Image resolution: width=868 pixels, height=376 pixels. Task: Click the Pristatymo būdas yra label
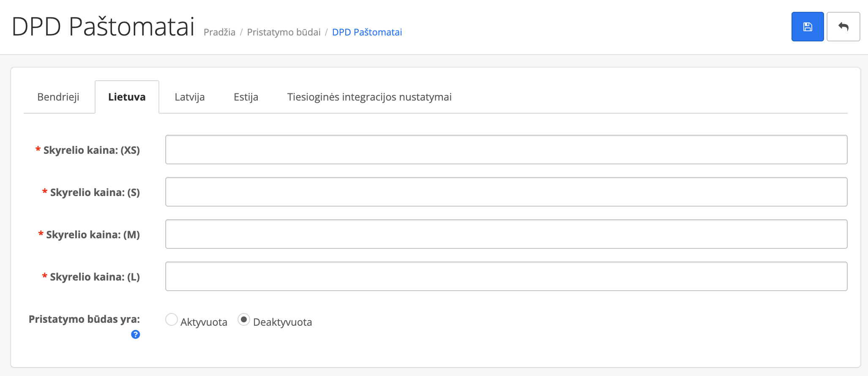tap(84, 319)
